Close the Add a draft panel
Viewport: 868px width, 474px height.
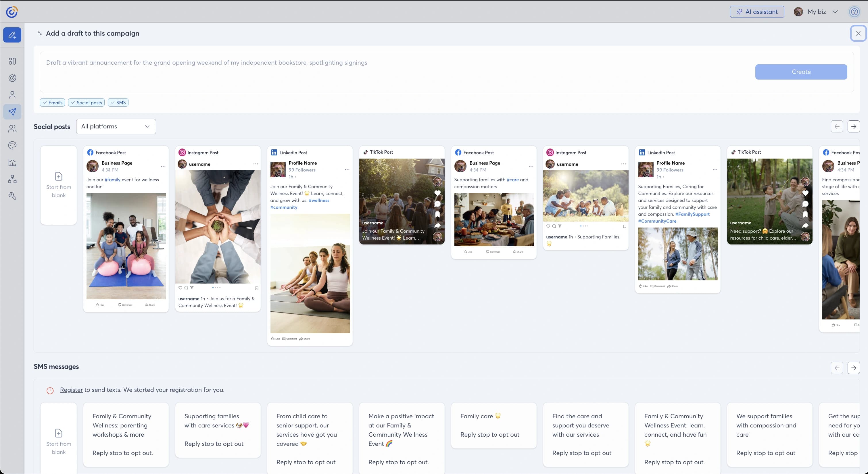858,33
